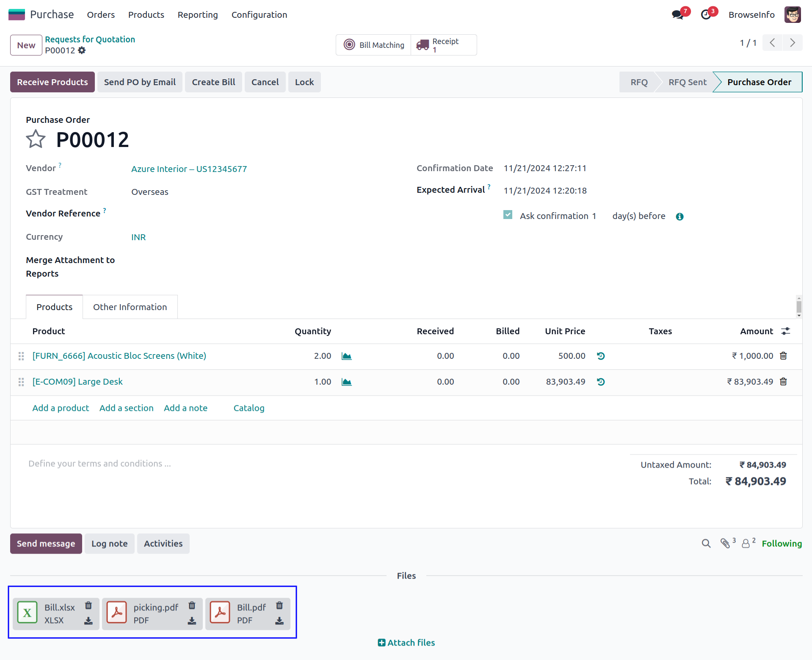Screen dimensions: 812x660
Task: Open the activities clock icon
Action: point(706,15)
